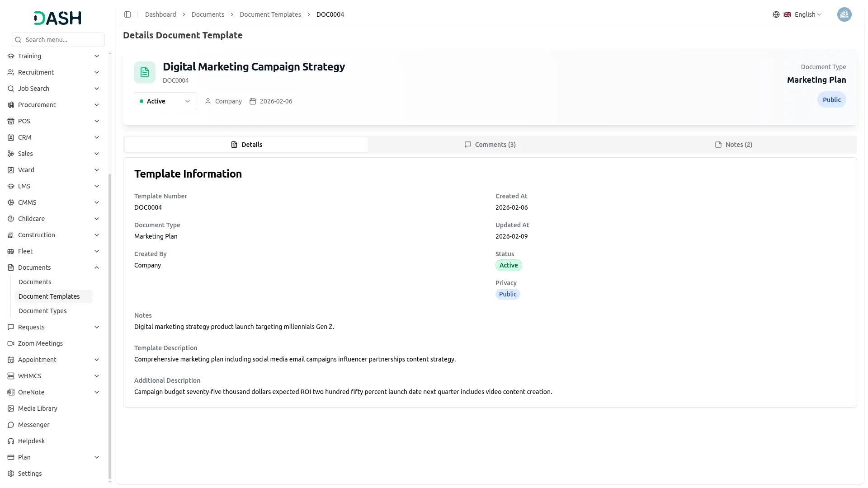Viewport: 868px width, 488px height.
Task: Open Document Types in the sidebar
Action: click(42, 311)
